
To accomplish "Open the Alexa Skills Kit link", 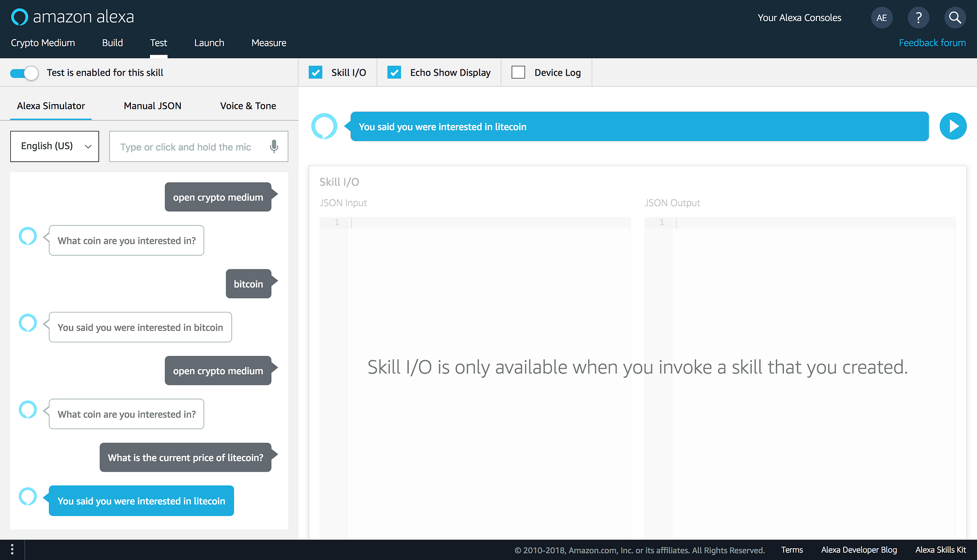I will tap(940, 550).
